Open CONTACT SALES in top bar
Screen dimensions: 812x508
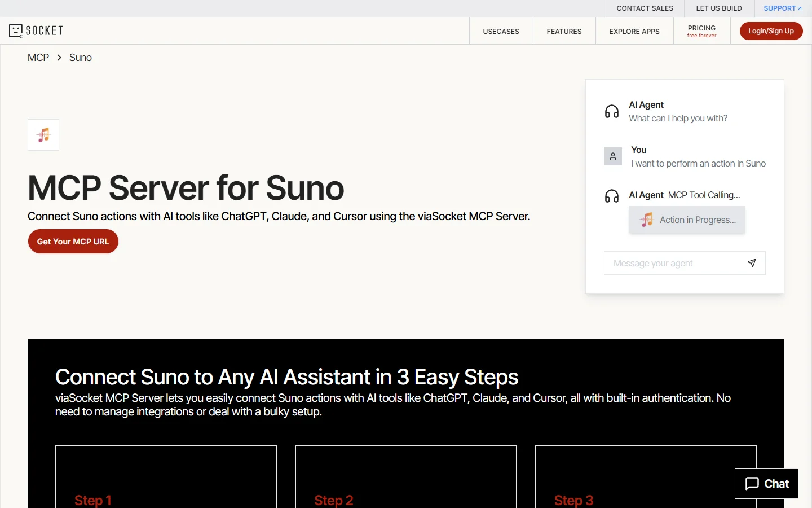click(645, 8)
